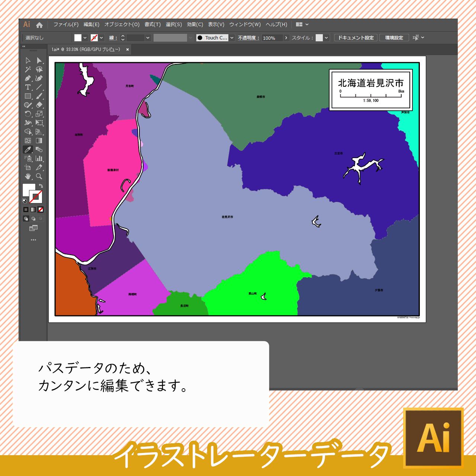The width and height of the screenshot is (476, 476).
Task: Open the オブジェクト(O) menu
Action: pyautogui.click(x=122, y=25)
